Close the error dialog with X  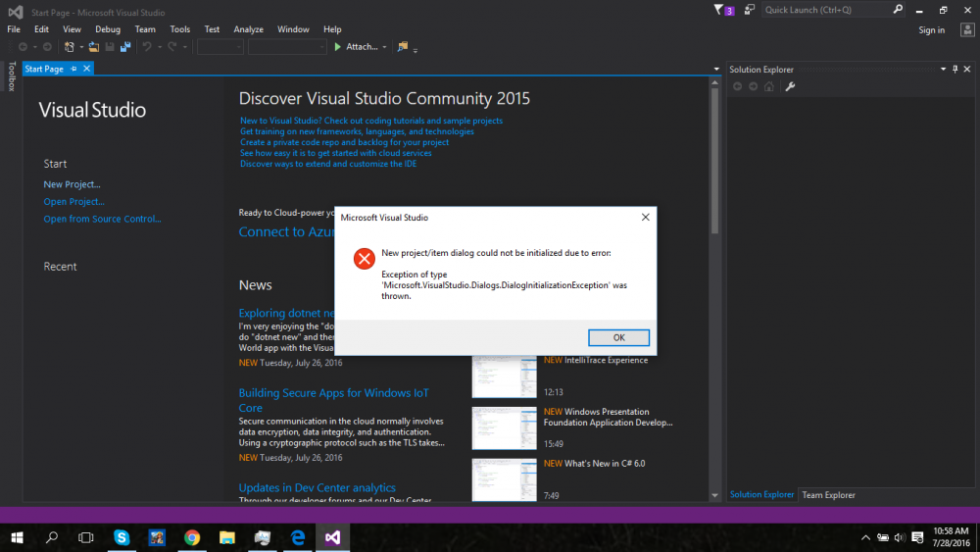645,217
